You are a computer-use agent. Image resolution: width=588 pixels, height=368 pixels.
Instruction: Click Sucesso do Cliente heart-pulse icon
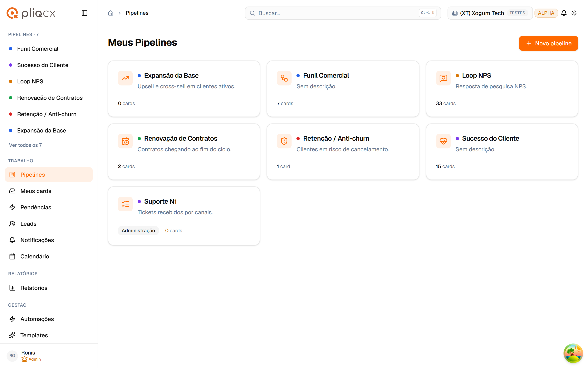pos(443,141)
